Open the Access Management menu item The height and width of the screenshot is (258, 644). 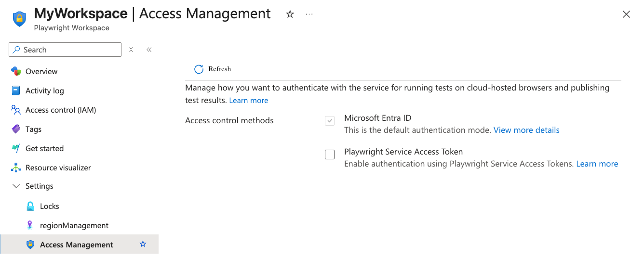[77, 245]
